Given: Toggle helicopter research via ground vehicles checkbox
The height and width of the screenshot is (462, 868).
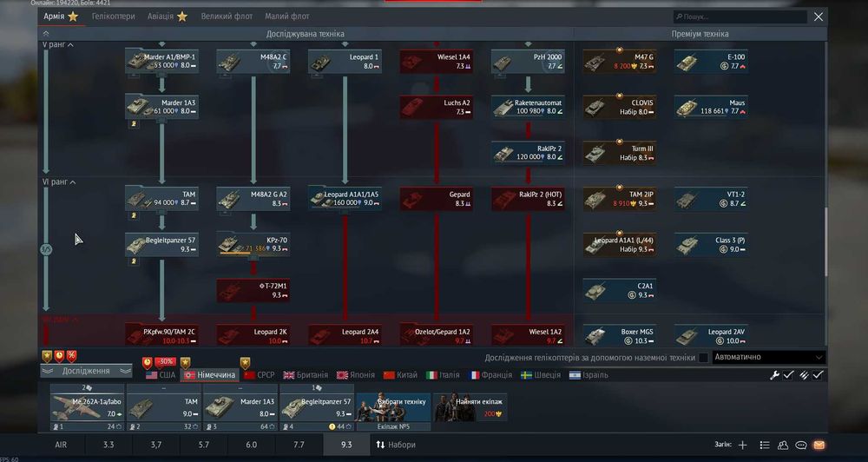Looking at the screenshot, I should click(x=703, y=358).
